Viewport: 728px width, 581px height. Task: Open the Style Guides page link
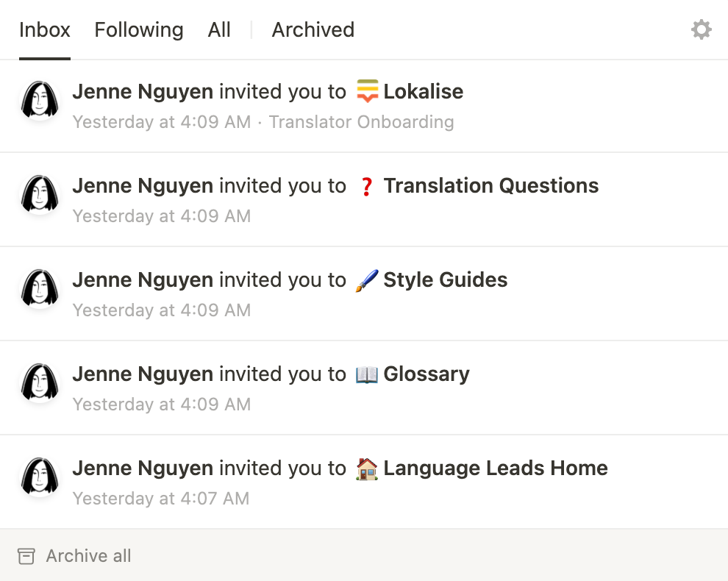(445, 280)
